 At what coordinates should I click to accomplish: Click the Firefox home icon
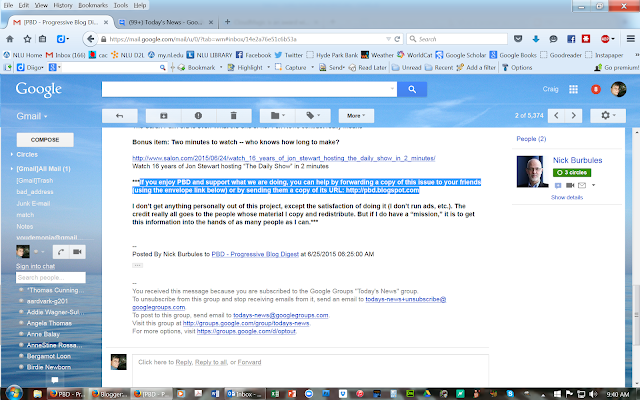click(10, 39)
